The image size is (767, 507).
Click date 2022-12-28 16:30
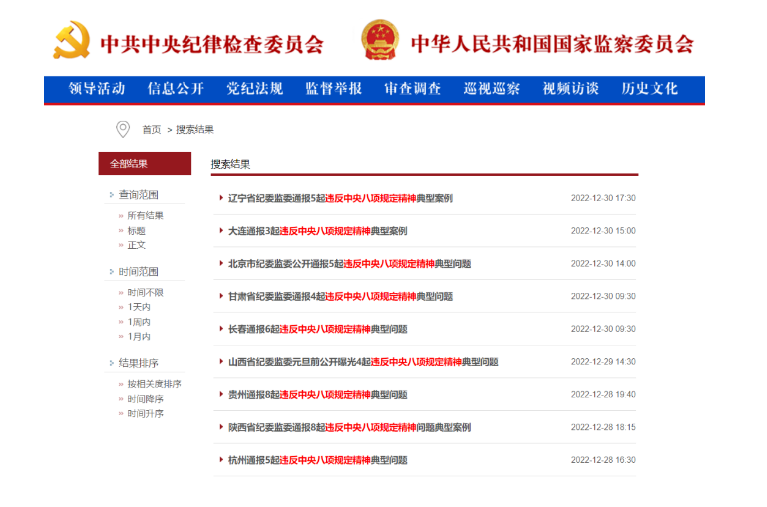coord(603,461)
